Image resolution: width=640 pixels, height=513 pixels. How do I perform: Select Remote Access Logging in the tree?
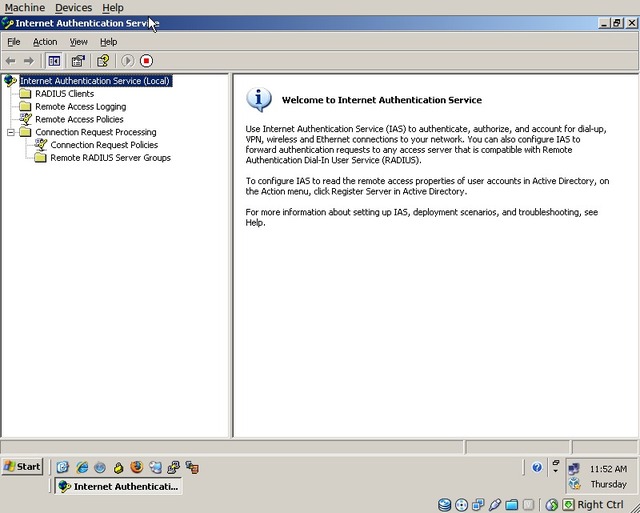(x=80, y=107)
